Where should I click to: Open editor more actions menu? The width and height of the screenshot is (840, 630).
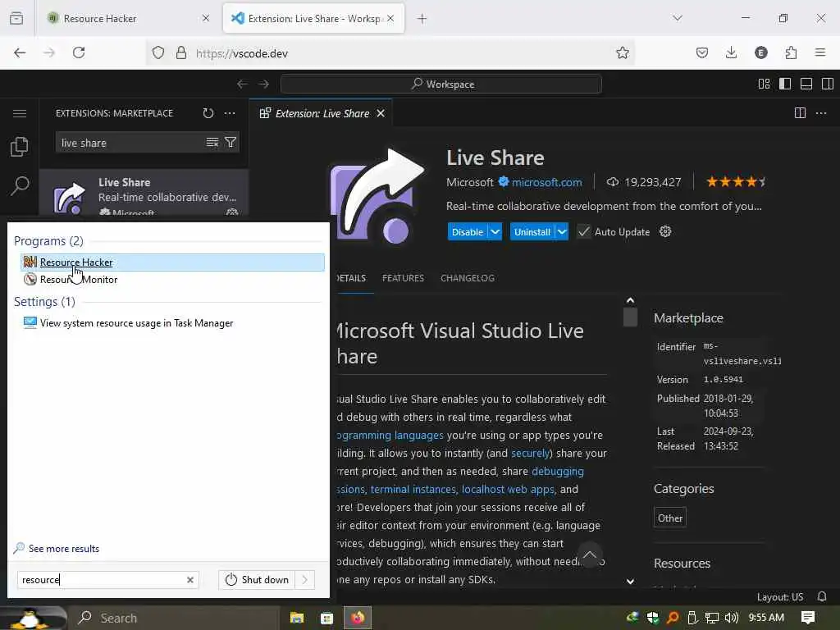click(821, 113)
